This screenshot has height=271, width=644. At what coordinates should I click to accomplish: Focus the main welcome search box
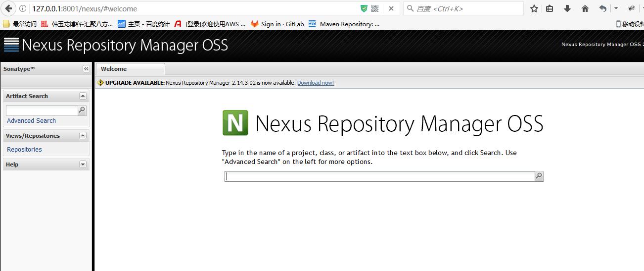pyautogui.click(x=380, y=176)
